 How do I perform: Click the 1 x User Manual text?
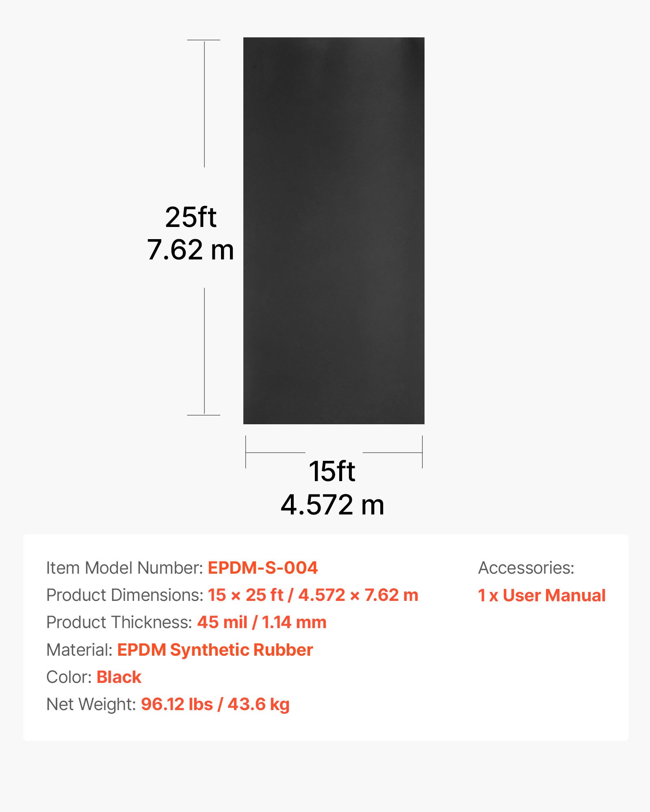[542, 596]
